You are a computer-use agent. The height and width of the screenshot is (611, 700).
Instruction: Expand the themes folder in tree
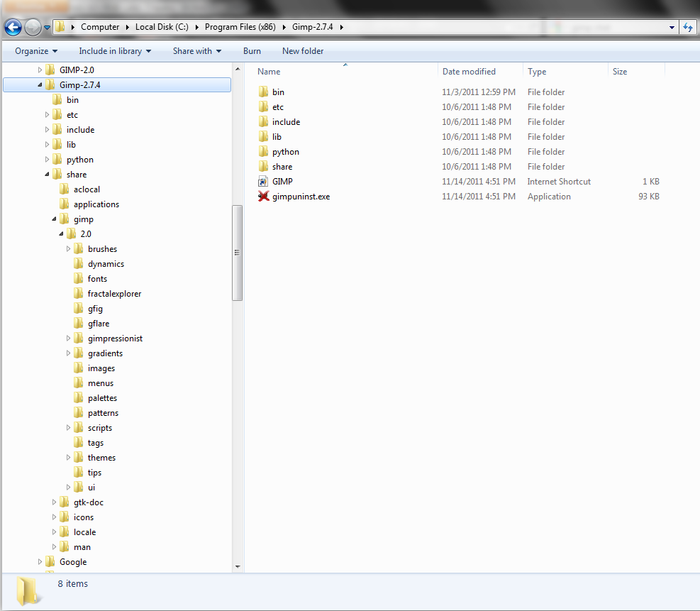[x=68, y=458]
